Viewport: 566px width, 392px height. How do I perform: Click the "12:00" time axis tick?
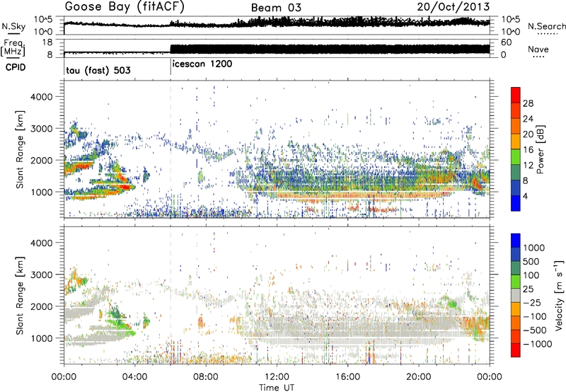(x=277, y=377)
